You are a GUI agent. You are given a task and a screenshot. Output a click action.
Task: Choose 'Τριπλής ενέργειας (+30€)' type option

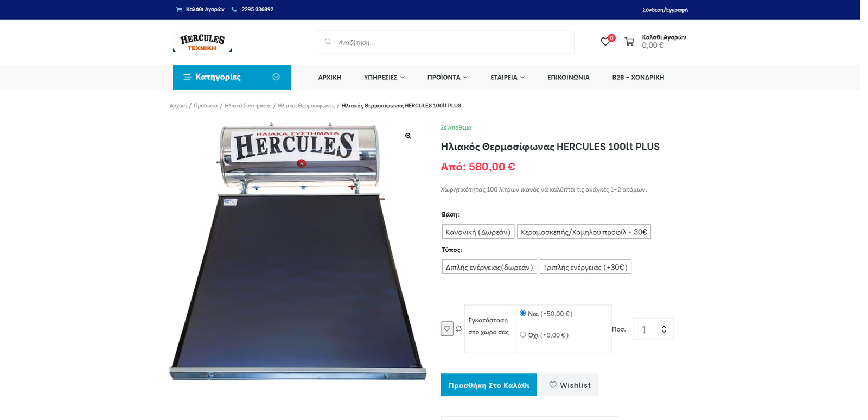click(585, 267)
